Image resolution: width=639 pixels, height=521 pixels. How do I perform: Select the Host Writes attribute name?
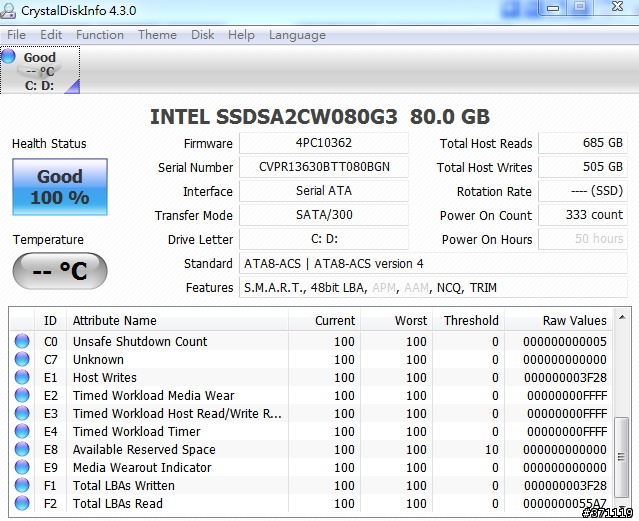pos(105,377)
